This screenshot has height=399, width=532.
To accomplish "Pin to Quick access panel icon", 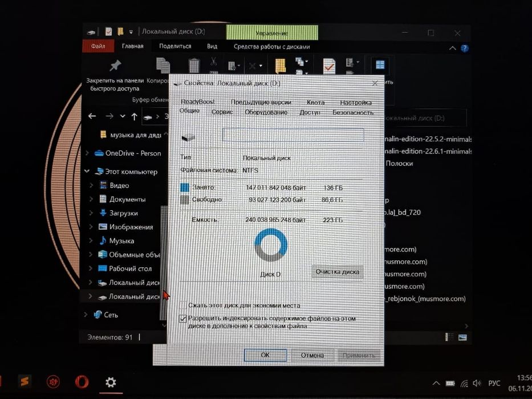I will click(x=115, y=65).
